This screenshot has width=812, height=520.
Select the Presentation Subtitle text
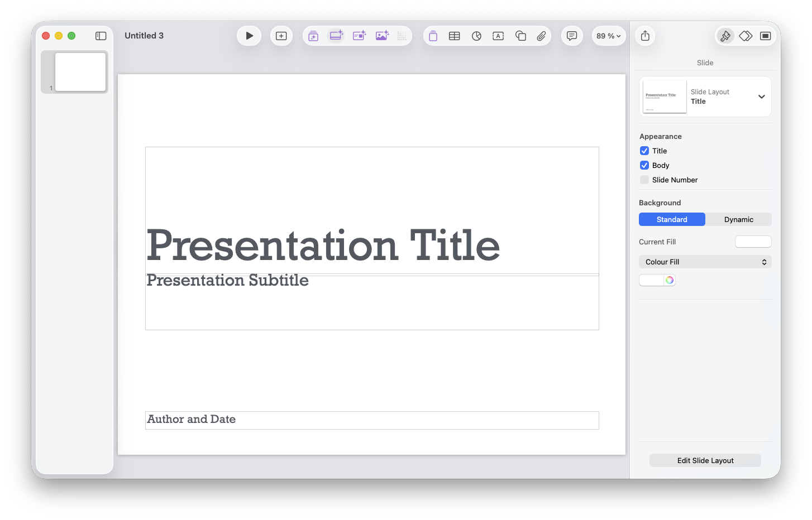point(227,280)
